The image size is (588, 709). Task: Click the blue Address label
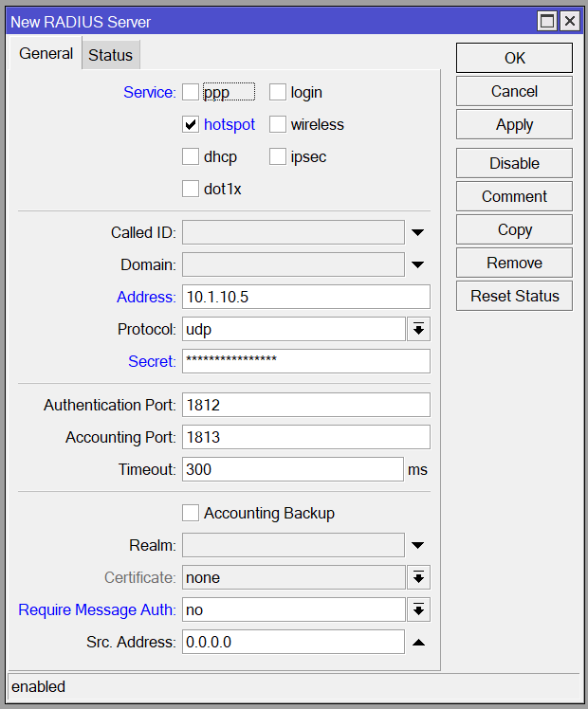[x=146, y=297]
